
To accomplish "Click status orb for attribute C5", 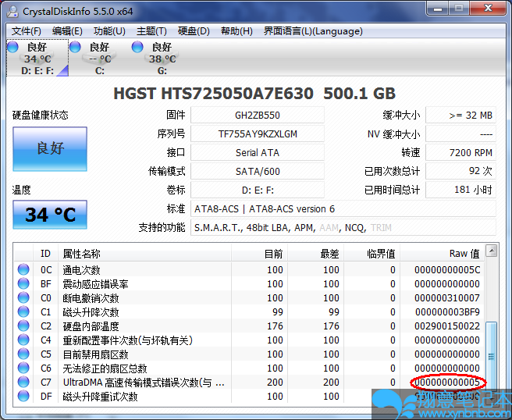I will (23, 354).
